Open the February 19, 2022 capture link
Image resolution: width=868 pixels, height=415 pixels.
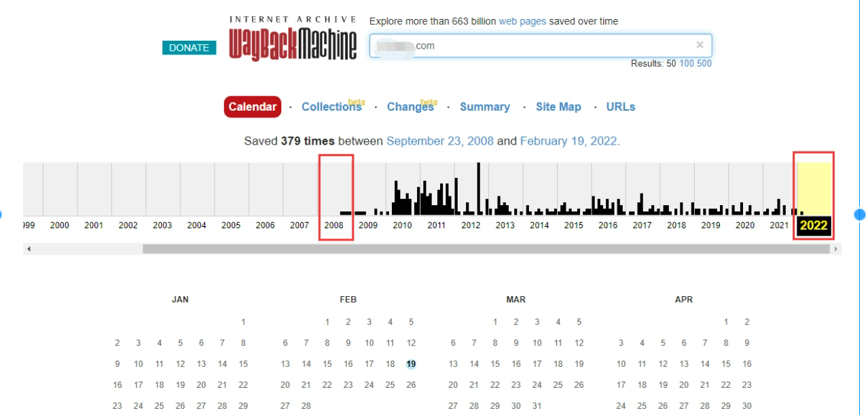(568, 141)
